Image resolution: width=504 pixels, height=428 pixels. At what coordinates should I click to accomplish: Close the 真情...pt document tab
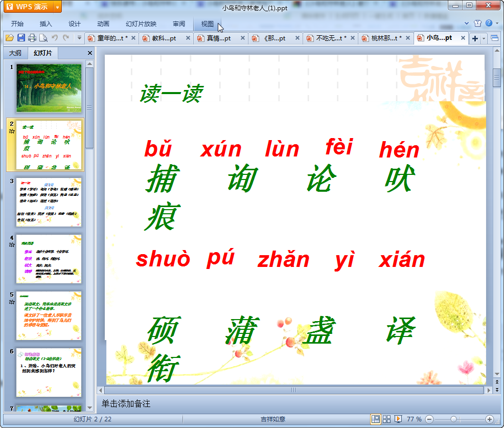tap(243, 38)
